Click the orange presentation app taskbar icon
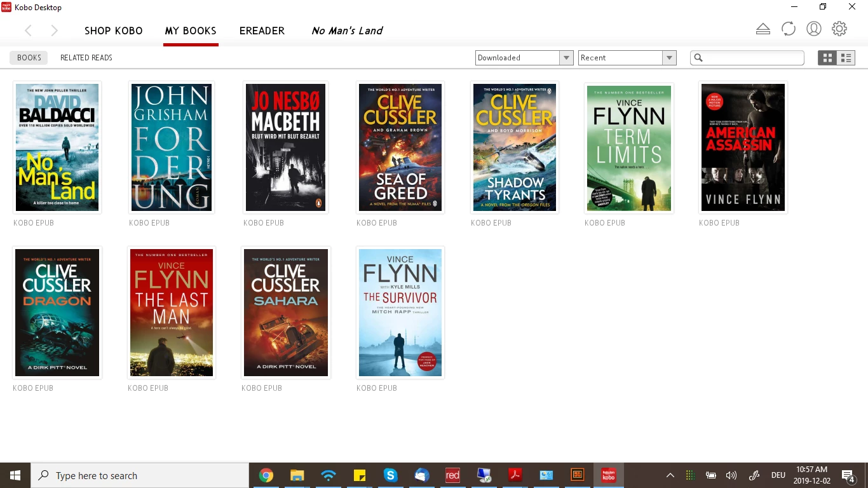The height and width of the screenshot is (488, 868). coord(577,475)
